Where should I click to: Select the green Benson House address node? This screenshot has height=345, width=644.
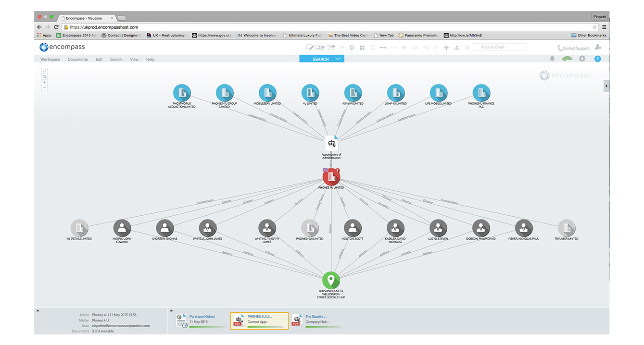tap(331, 280)
